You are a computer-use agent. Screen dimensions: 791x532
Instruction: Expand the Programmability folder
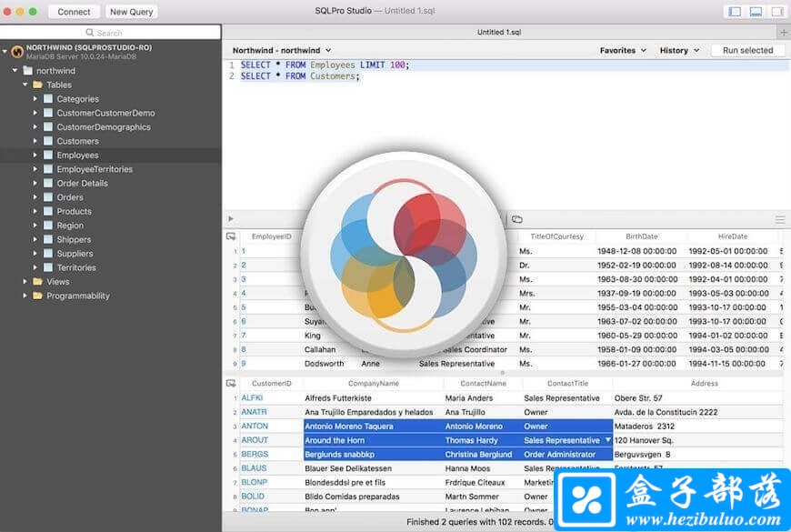click(x=25, y=296)
